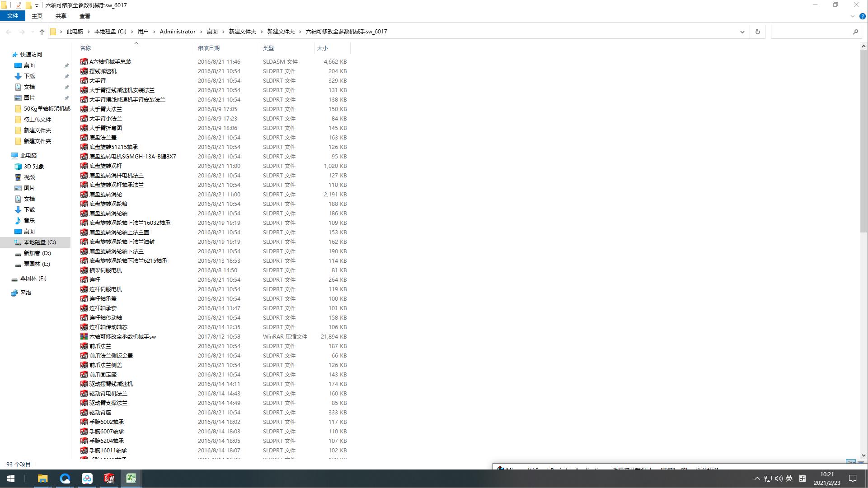This screenshot has width=868, height=488.
Task: Open Excel from the taskbar
Action: click(x=131, y=479)
